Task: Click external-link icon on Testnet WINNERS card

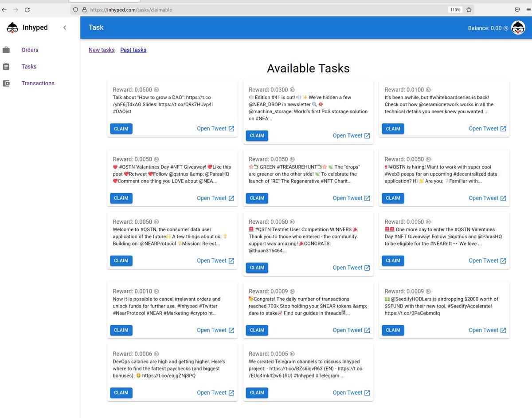Action: coord(367,268)
